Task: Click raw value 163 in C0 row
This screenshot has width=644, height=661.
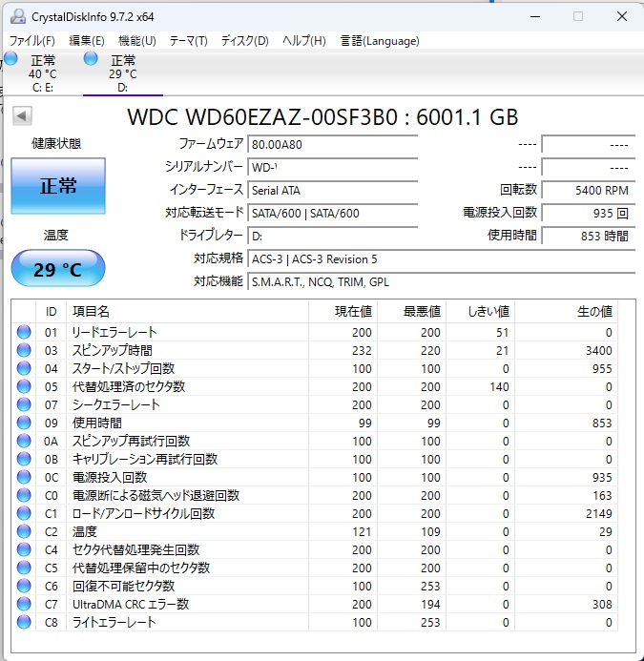Action: tap(602, 495)
